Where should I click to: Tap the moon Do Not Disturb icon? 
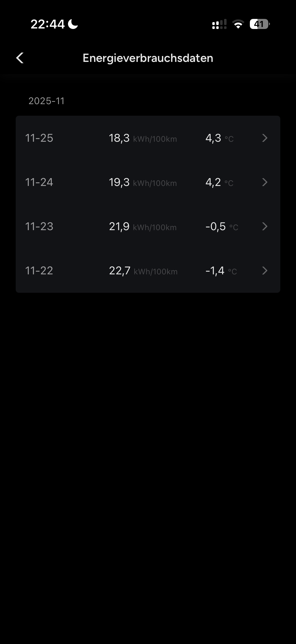coord(73,24)
